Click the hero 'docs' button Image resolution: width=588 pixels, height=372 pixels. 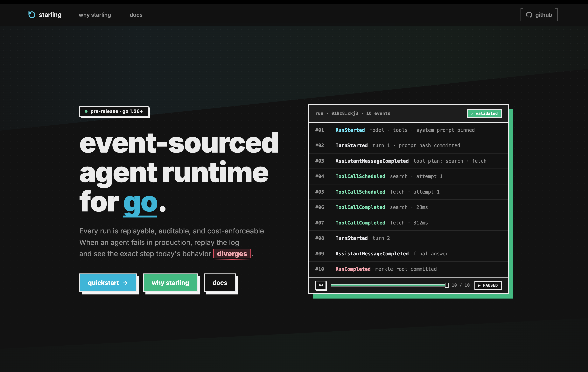220,283
